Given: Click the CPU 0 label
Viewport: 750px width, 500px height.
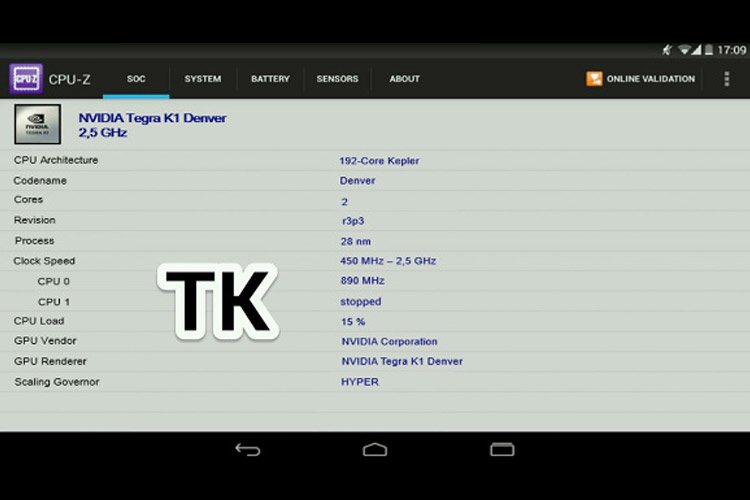Looking at the screenshot, I should pos(54,281).
